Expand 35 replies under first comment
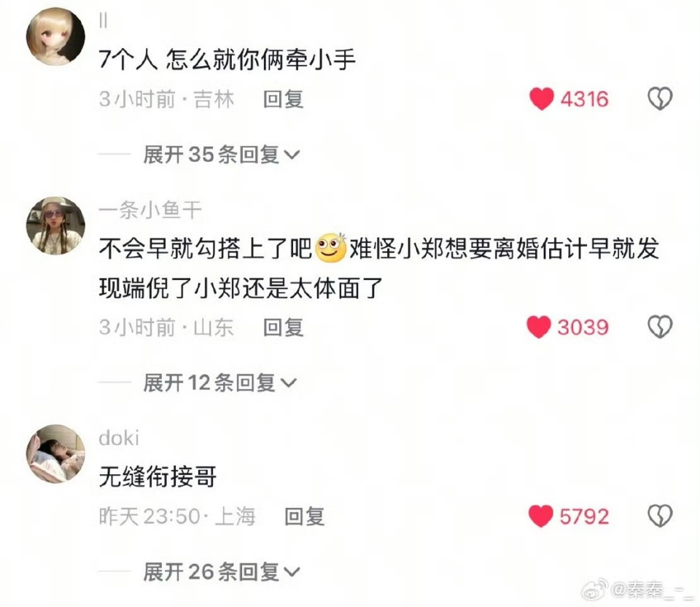Image resolution: width=700 pixels, height=607 pixels. coord(222,155)
